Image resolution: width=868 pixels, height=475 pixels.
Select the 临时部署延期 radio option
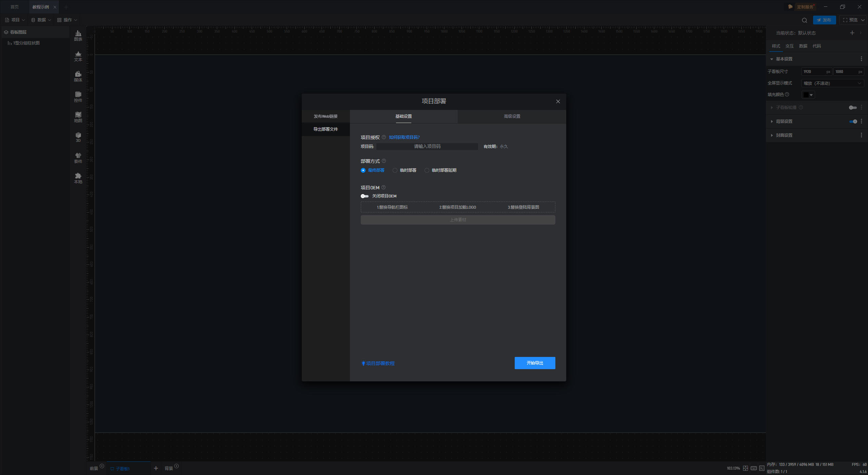click(427, 170)
